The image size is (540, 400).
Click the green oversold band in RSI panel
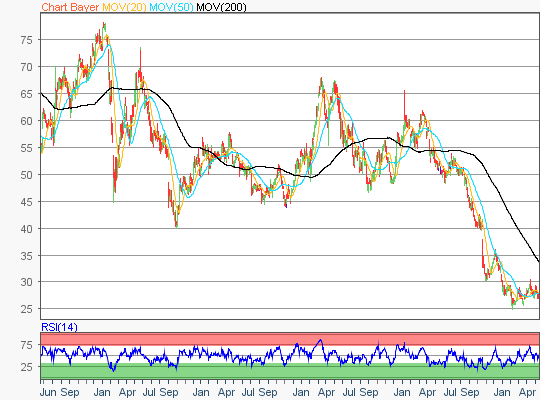click(x=290, y=371)
